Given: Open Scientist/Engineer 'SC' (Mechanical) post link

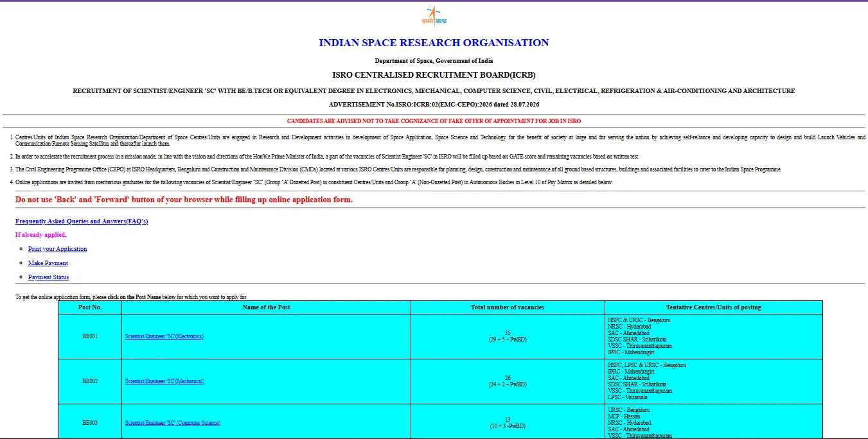Looking at the screenshot, I should (x=164, y=381).
